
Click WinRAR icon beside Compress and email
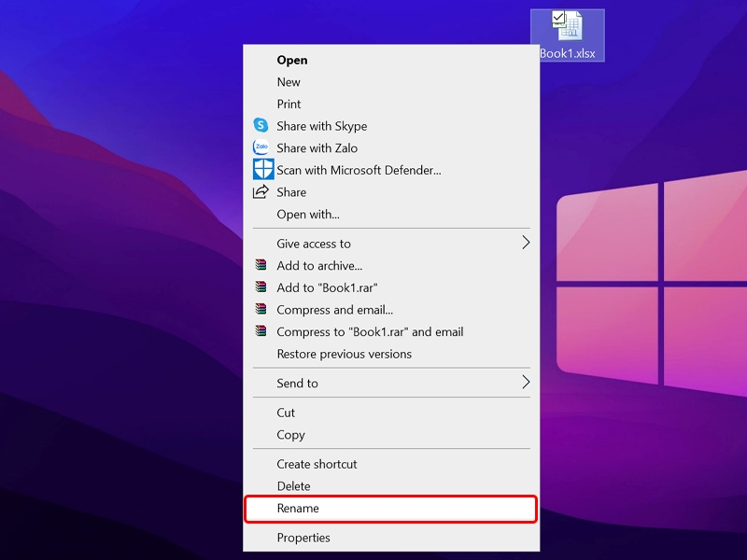261,309
